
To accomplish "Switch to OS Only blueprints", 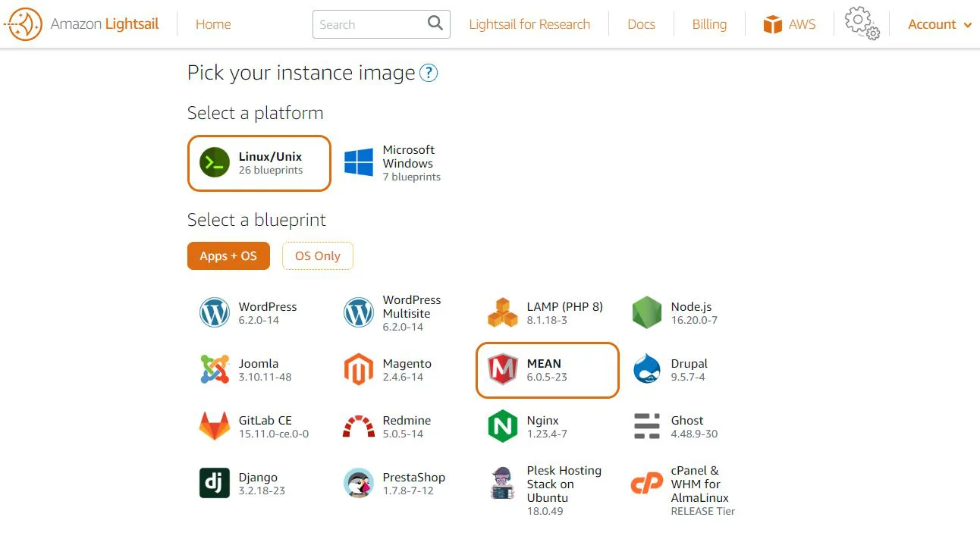I will tap(318, 255).
